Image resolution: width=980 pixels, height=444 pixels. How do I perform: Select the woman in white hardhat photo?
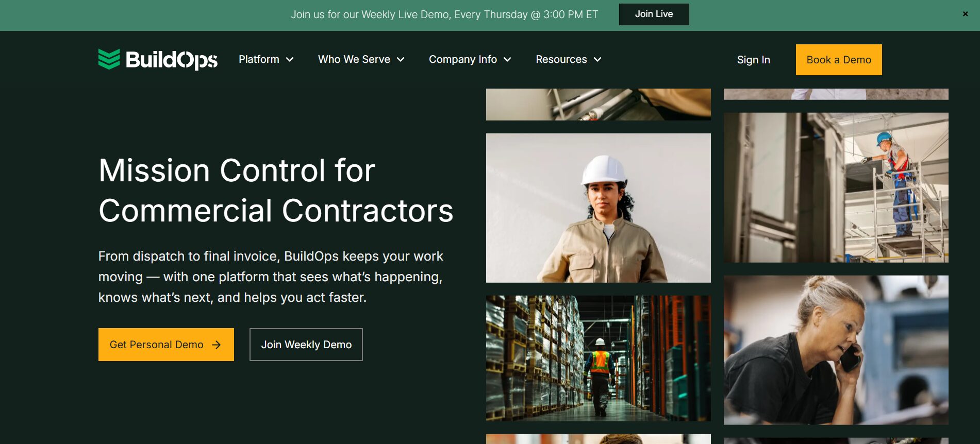click(x=598, y=208)
